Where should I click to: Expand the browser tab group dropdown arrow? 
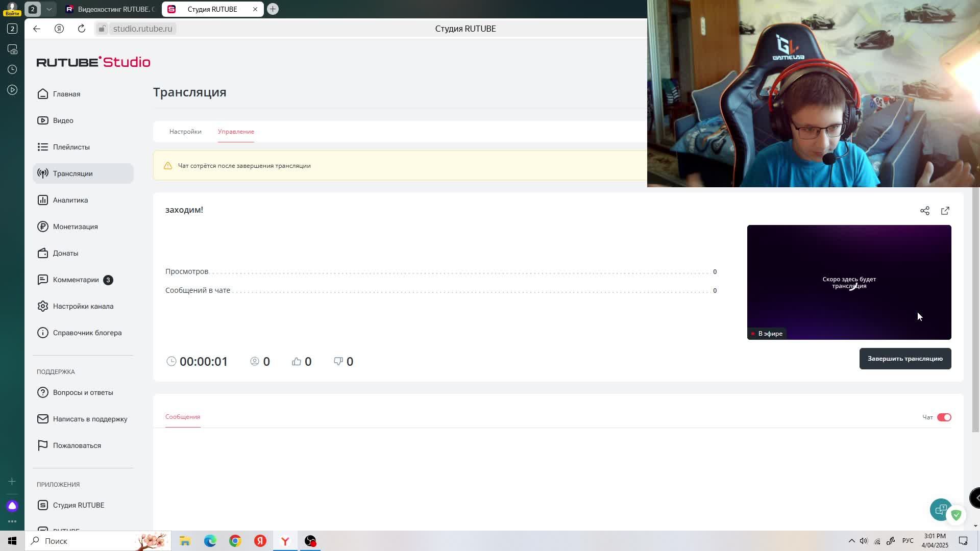coord(49,9)
